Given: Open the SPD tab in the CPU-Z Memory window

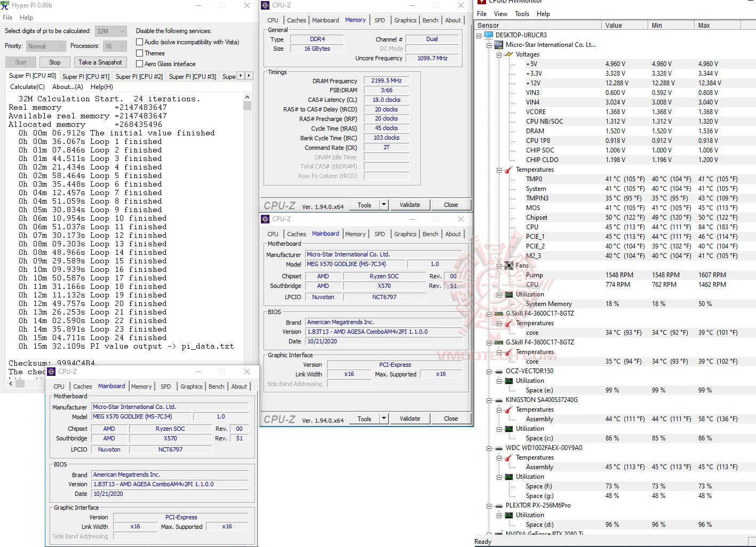Looking at the screenshot, I should click(x=380, y=20).
